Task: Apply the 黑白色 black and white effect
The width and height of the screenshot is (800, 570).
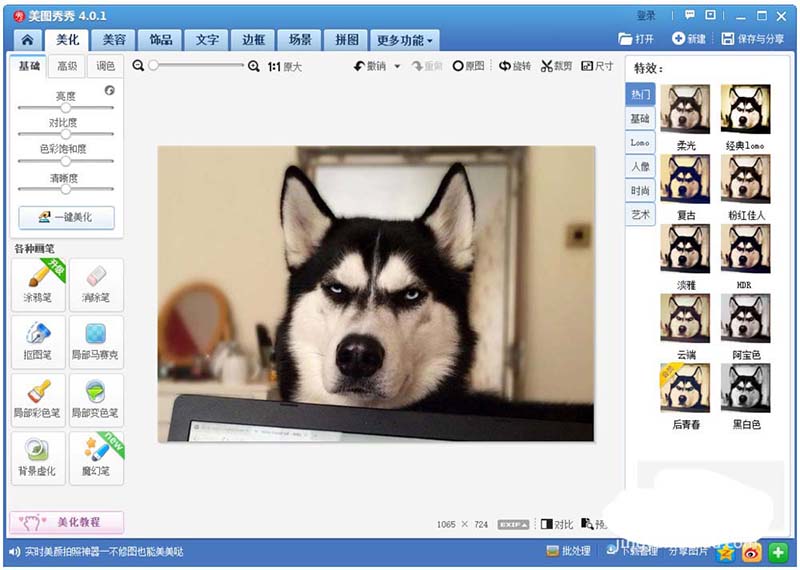Action: click(x=745, y=388)
